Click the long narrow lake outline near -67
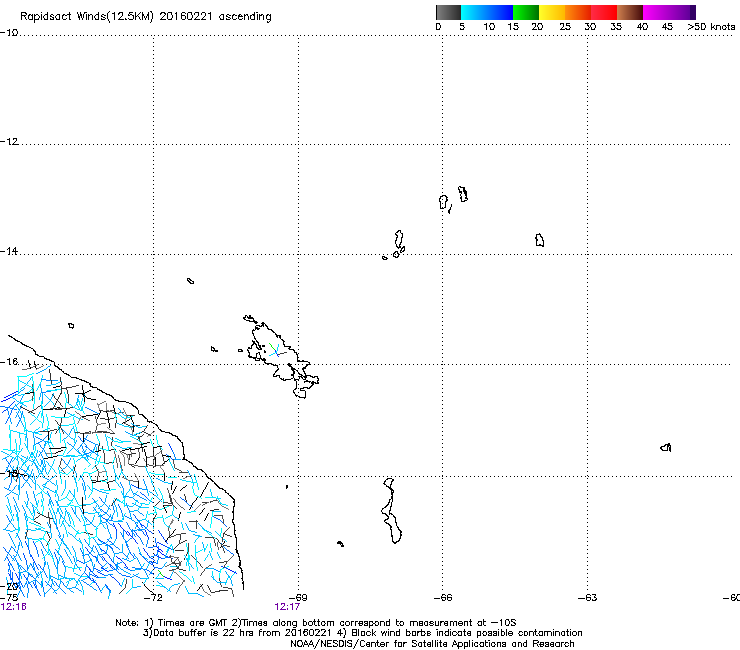The height and width of the screenshot is (650, 740). click(x=392, y=511)
